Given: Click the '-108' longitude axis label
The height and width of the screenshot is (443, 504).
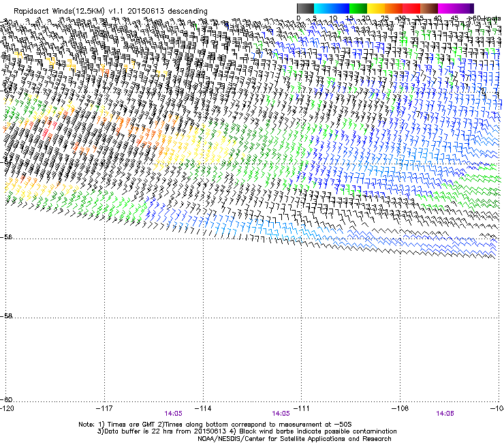Looking at the screenshot, I should coord(400,408).
